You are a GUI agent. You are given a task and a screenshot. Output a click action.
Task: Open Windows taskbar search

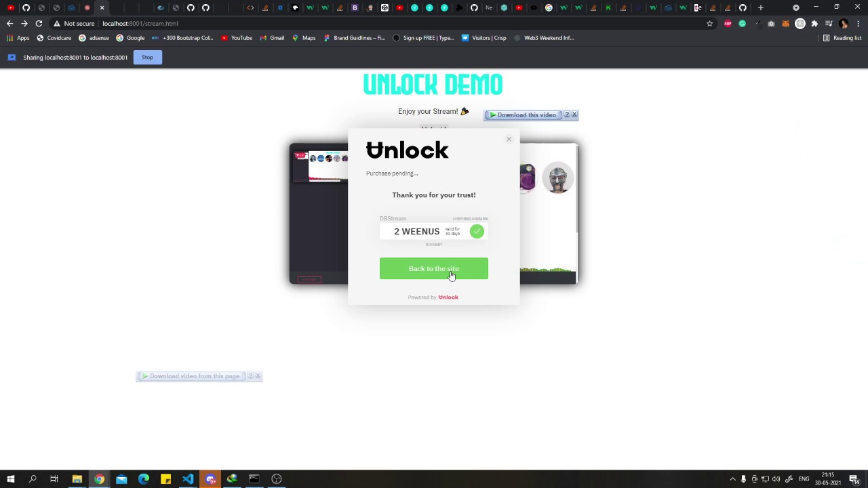[32, 479]
